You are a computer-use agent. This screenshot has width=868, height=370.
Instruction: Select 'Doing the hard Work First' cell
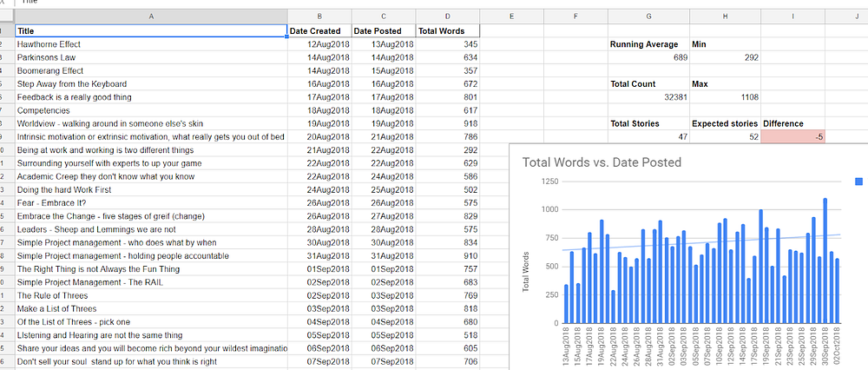point(151,190)
